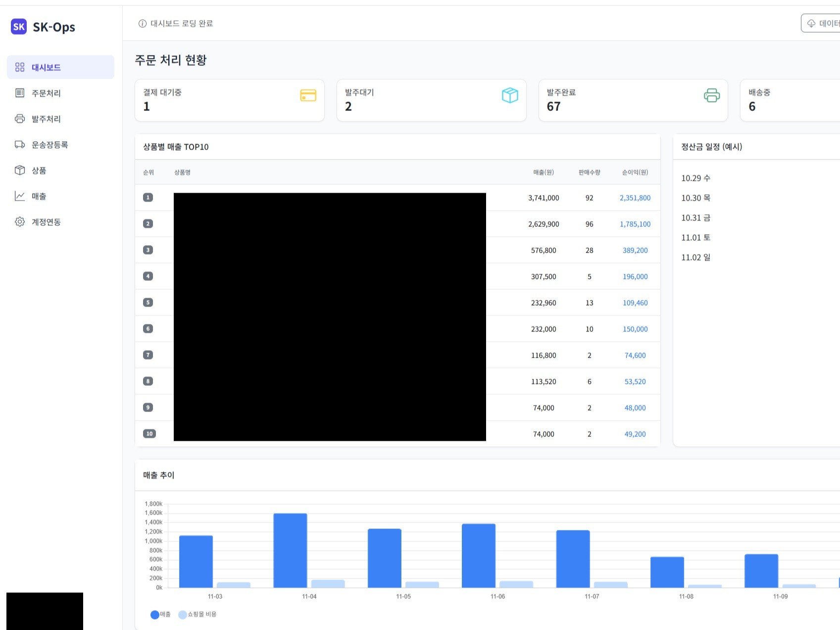Click the SK-Ops logo badge

tap(19, 27)
